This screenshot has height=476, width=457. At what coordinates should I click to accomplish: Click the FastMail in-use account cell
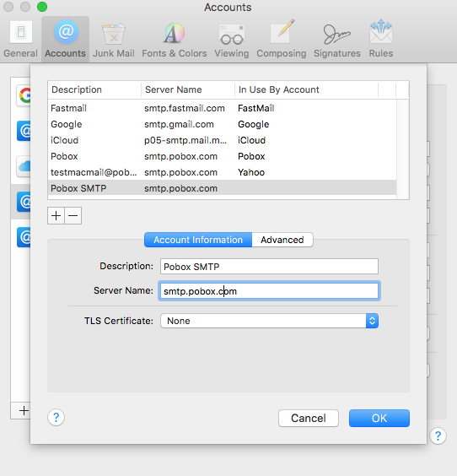coord(256,108)
